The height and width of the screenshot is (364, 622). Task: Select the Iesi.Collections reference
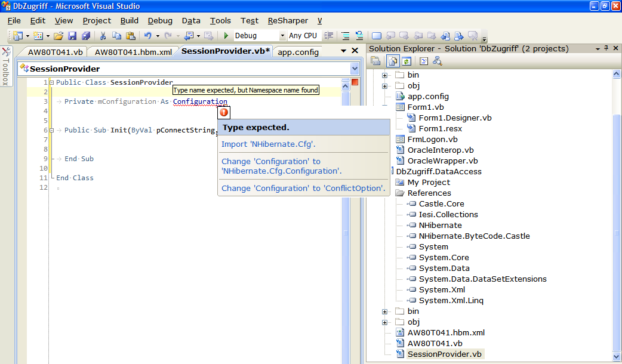click(448, 214)
